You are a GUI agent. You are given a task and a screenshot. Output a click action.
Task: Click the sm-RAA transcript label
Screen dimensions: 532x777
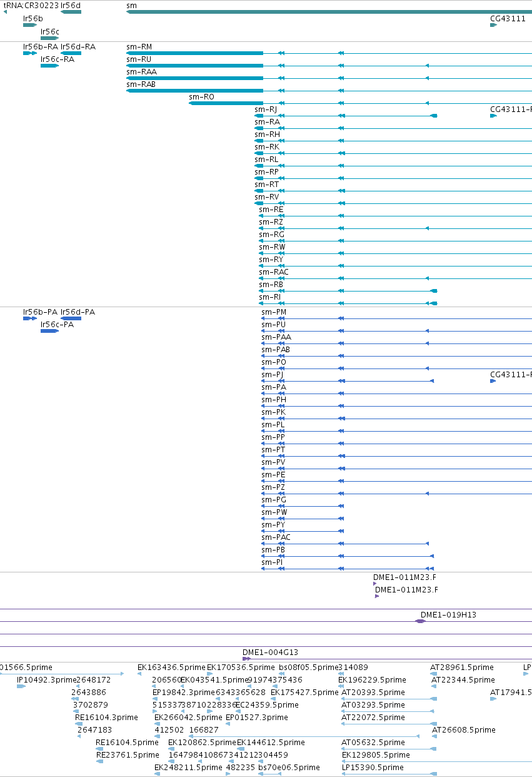coord(141,72)
